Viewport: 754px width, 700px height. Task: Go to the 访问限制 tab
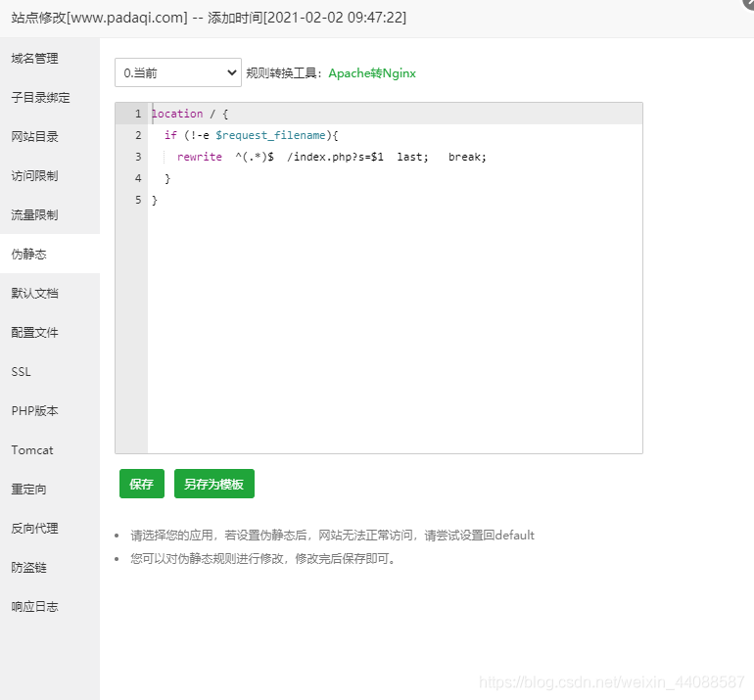35,176
